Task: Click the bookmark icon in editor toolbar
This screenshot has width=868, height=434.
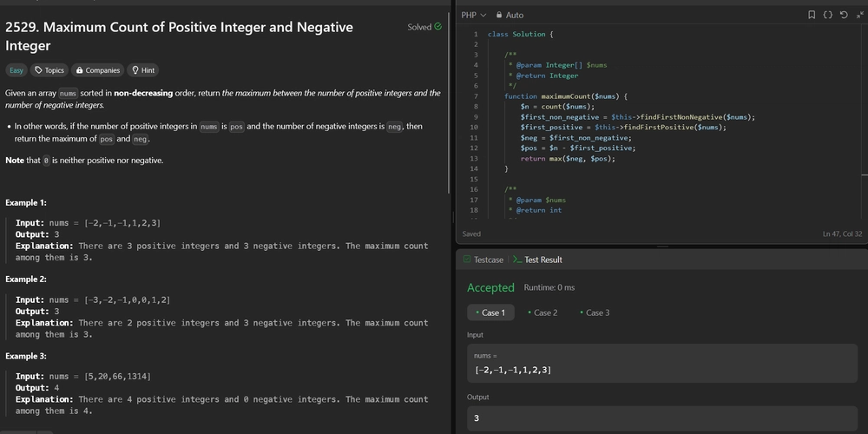Action: [812, 15]
